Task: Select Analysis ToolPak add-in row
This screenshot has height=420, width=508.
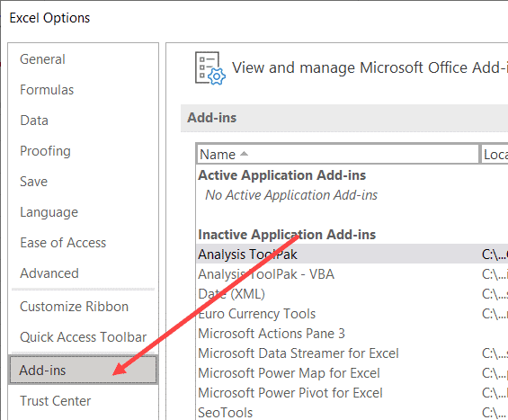Action: click(352, 255)
